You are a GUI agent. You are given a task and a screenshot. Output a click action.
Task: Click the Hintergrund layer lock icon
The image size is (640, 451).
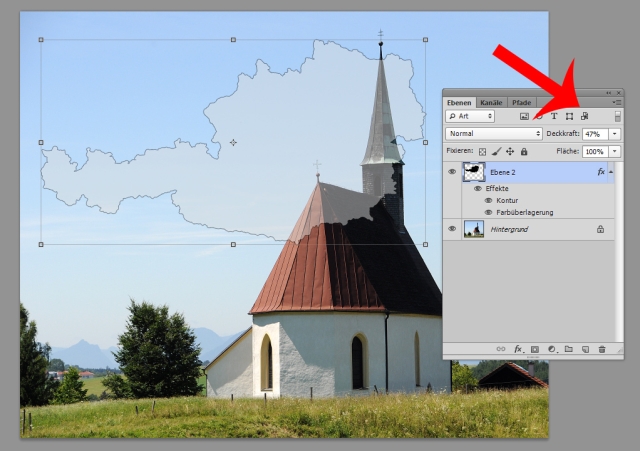point(600,229)
